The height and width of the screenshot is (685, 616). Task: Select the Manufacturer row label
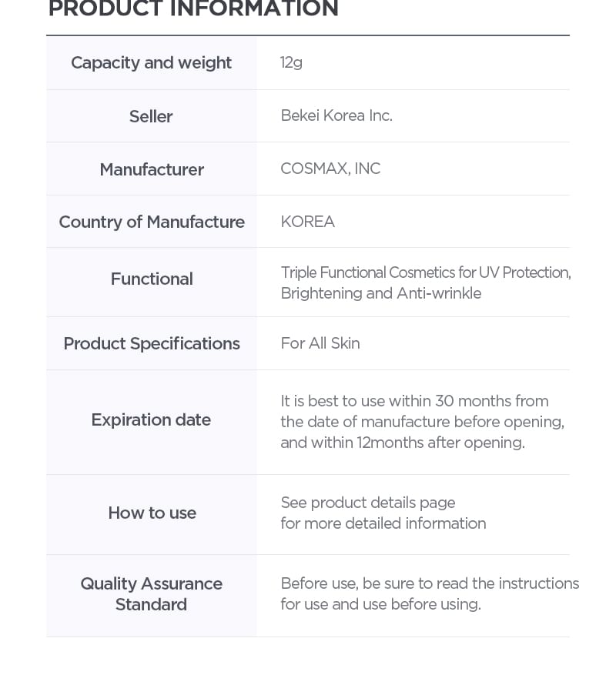pyautogui.click(x=152, y=169)
